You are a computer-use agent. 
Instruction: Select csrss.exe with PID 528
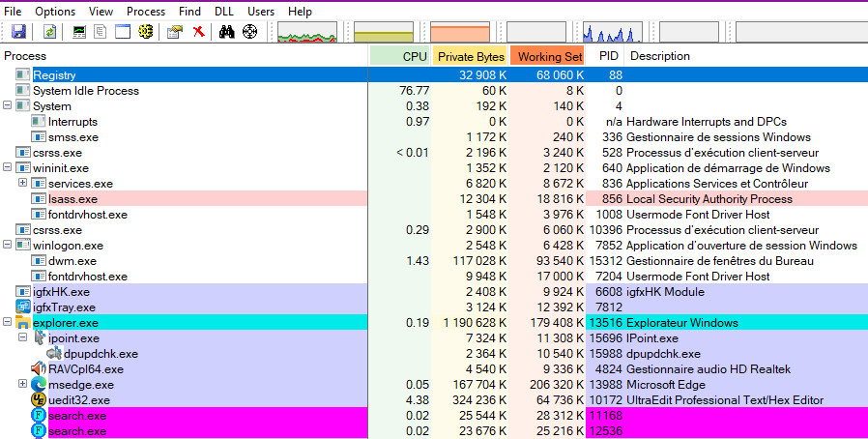coord(434,152)
